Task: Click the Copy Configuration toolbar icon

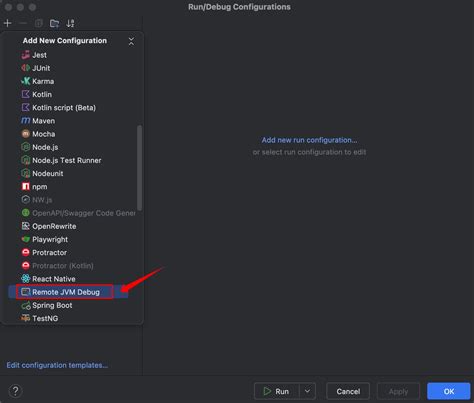Action: click(x=39, y=23)
